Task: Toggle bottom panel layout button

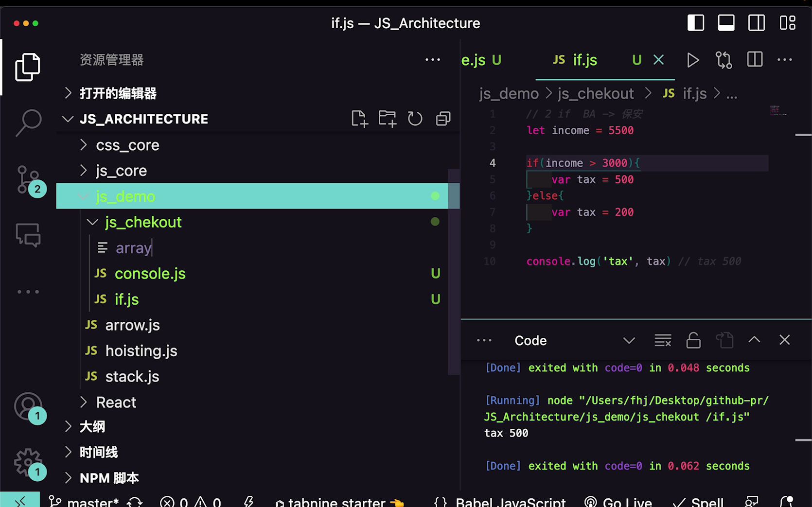Action: click(x=726, y=23)
